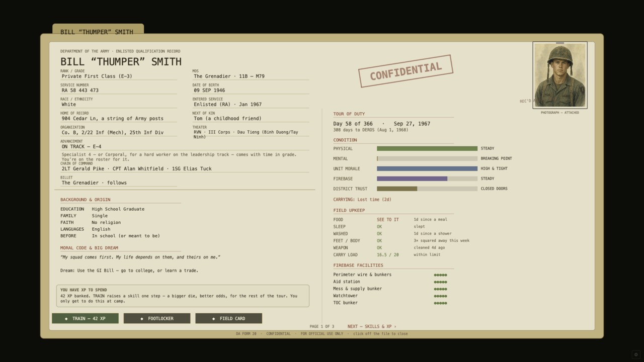Click FEET / BODY row upkeep note
Viewport: 644px width, 362px height.
coord(441,241)
